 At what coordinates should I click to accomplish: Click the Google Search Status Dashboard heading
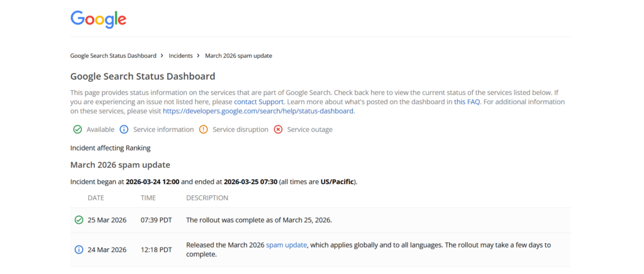click(143, 77)
